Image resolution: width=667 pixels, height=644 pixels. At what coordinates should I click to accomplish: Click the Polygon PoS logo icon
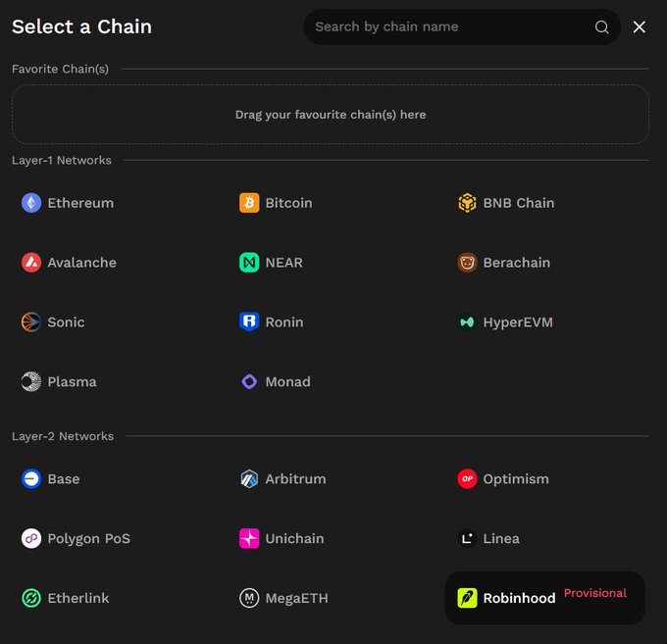(x=31, y=538)
